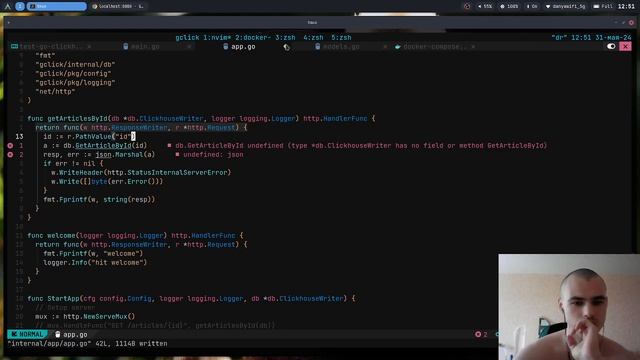The width and height of the screenshot is (640, 360).
Task: Switch to tmux window 3:zsh
Action: coord(285,38)
